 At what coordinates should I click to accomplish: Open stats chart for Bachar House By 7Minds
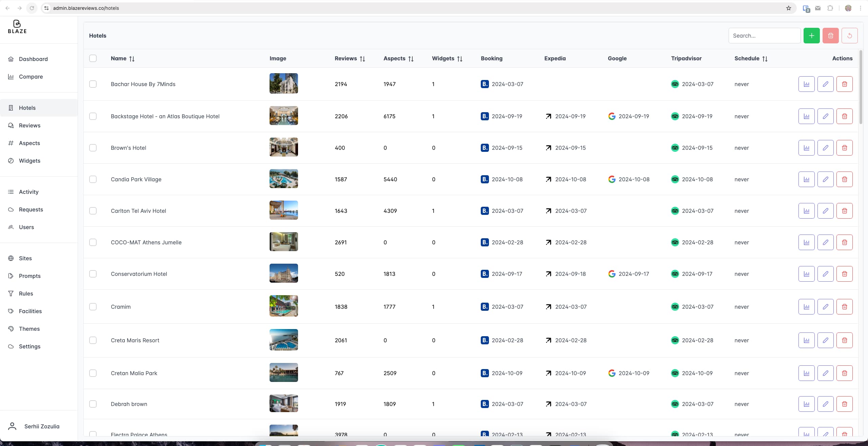(x=806, y=84)
